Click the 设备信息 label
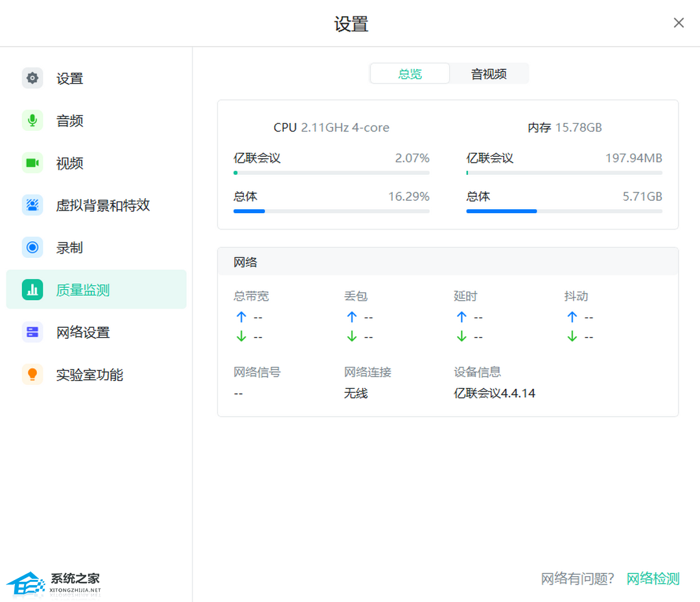Screen dimensions: 700x602 477,372
